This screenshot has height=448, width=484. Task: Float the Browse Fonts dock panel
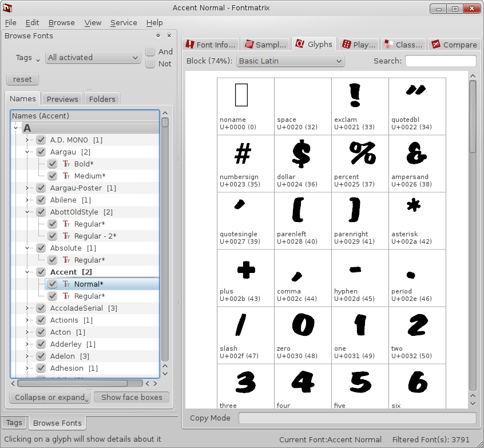(158, 35)
